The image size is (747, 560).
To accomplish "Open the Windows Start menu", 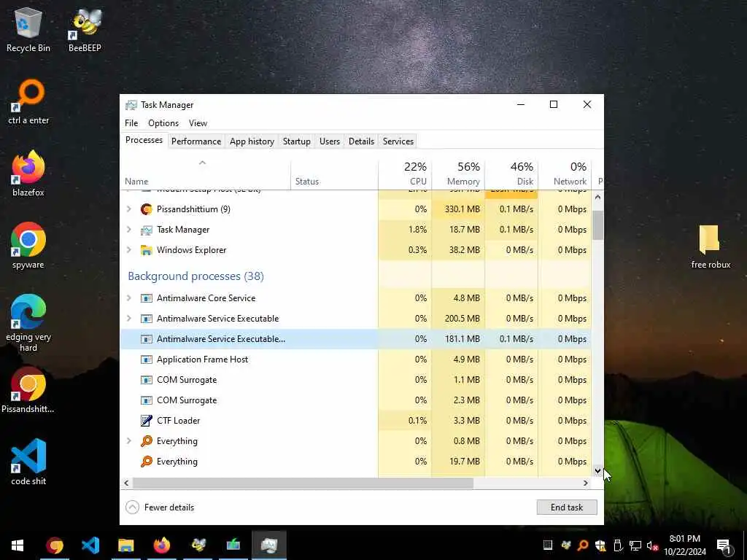I will point(18,545).
